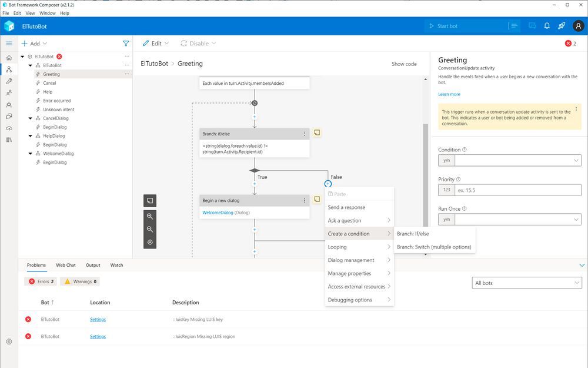Image resolution: width=588 pixels, height=368 pixels.
Task: Collapse the CancelDialog tree node
Action: (31, 118)
